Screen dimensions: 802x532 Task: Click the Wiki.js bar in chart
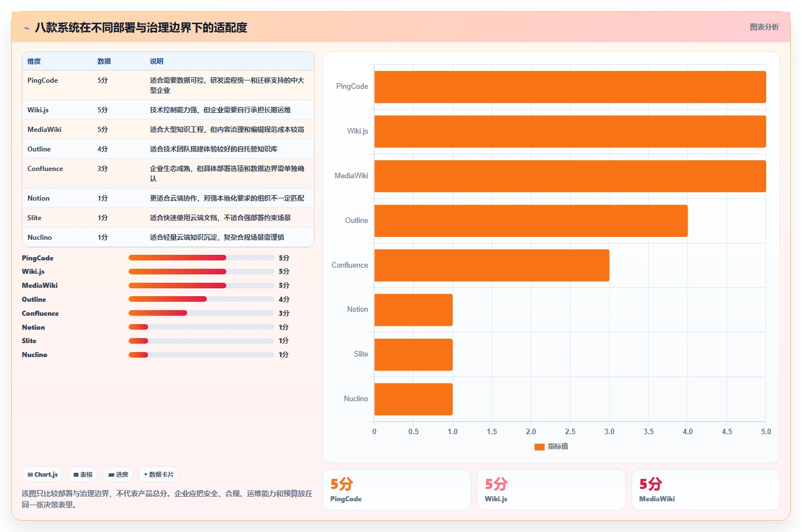(x=570, y=131)
